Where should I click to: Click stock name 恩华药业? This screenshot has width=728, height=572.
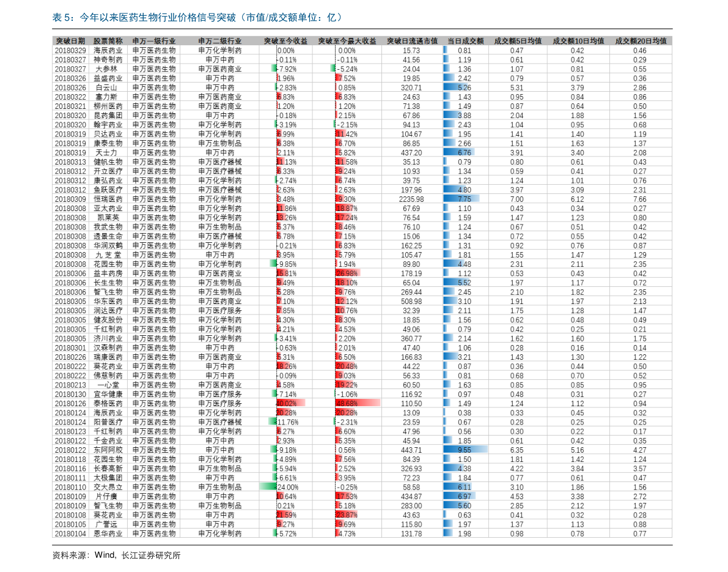(x=108, y=533)
